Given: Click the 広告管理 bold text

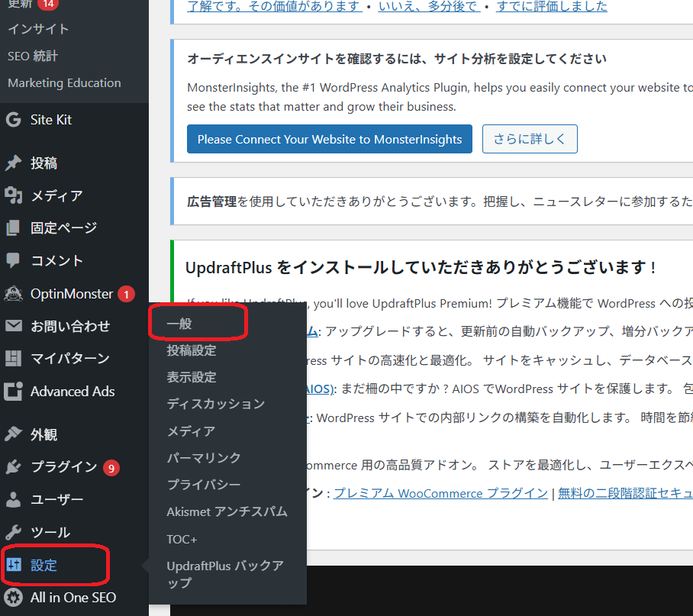Looking at the screenshot, I should click(x=211, y=202).
